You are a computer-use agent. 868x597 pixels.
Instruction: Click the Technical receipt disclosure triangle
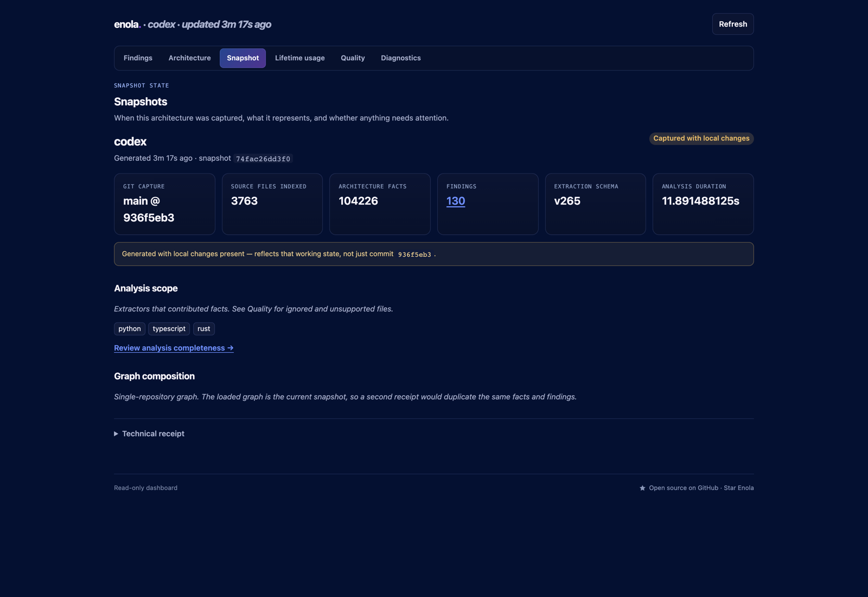tap(116, 434)
